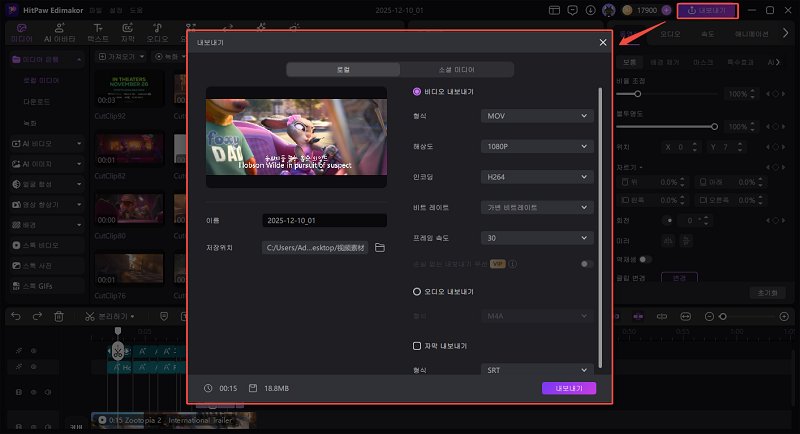Image resolution: width=800 pixels, height=434 pixels.
Task: Open the 가져오기 import dropdown
Action: click(121, 57)
